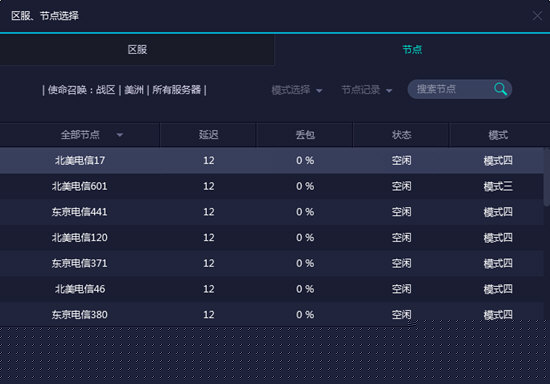This screenshot has width=550, height=384.
Task: Click the 状态 column header
Action: [401, 135]
